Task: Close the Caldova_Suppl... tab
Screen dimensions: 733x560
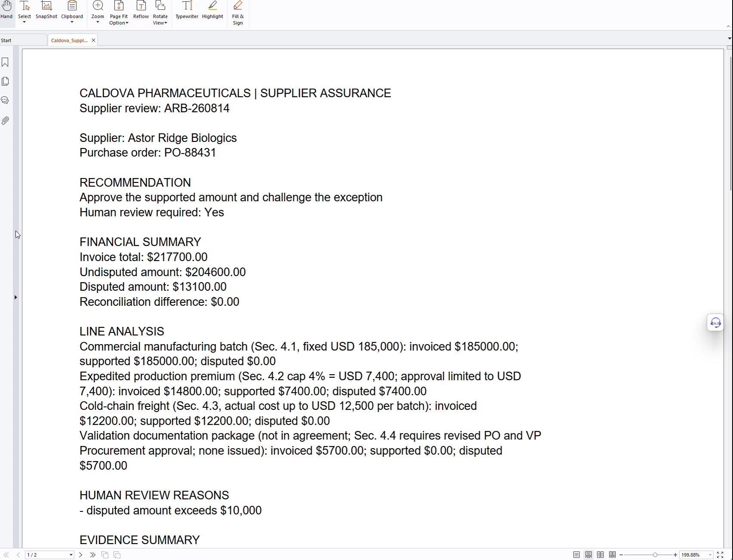Action: [93, 40]
